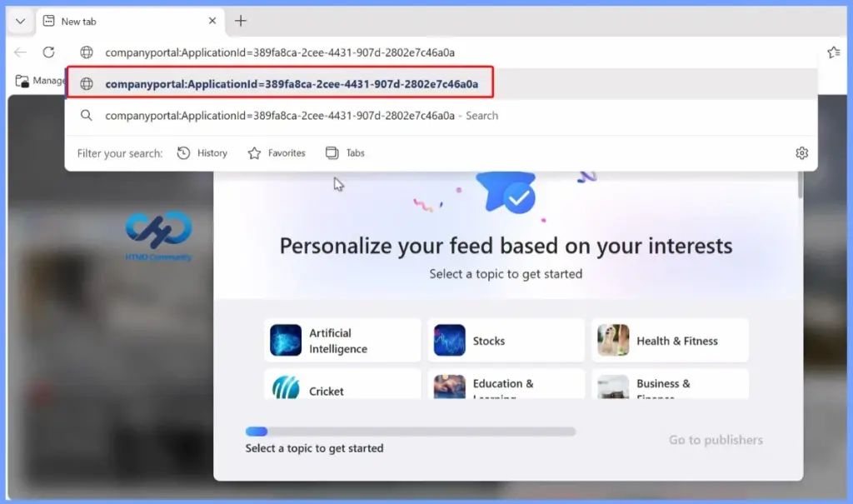Click the back navigation arrow
The width and height of the screenshot is (853, 504).
tap(20, 52)
